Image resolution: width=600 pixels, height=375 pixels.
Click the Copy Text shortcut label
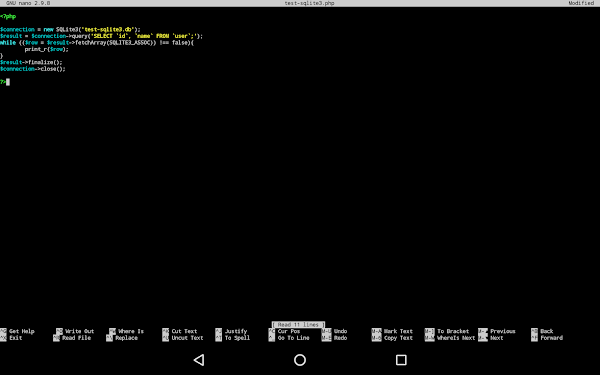click(398, 338)
